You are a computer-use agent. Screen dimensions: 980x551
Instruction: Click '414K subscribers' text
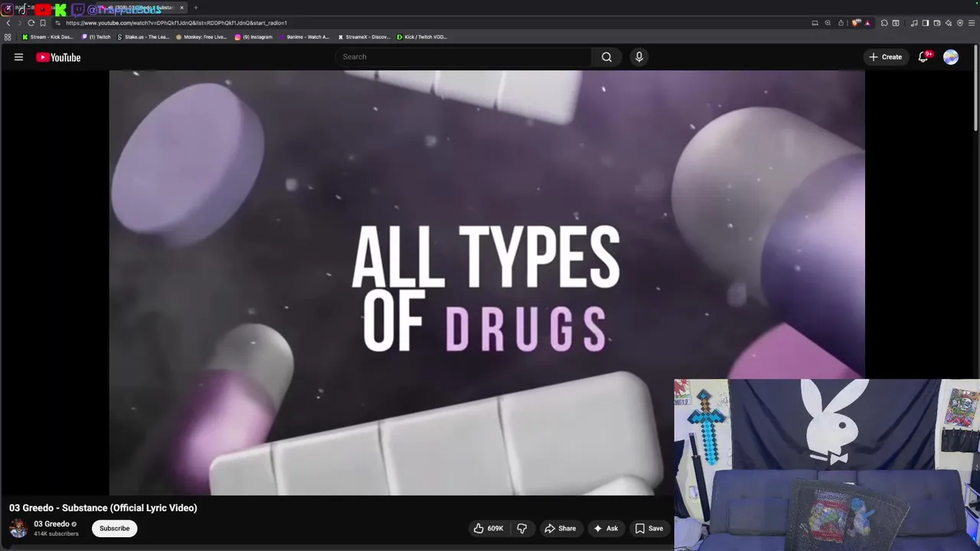(56, 533)
